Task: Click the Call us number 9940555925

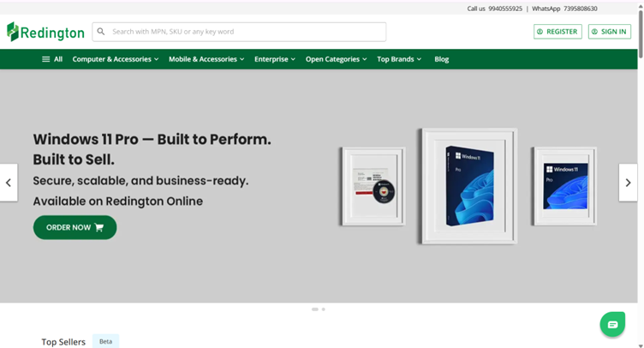Action: click(505, 9)
